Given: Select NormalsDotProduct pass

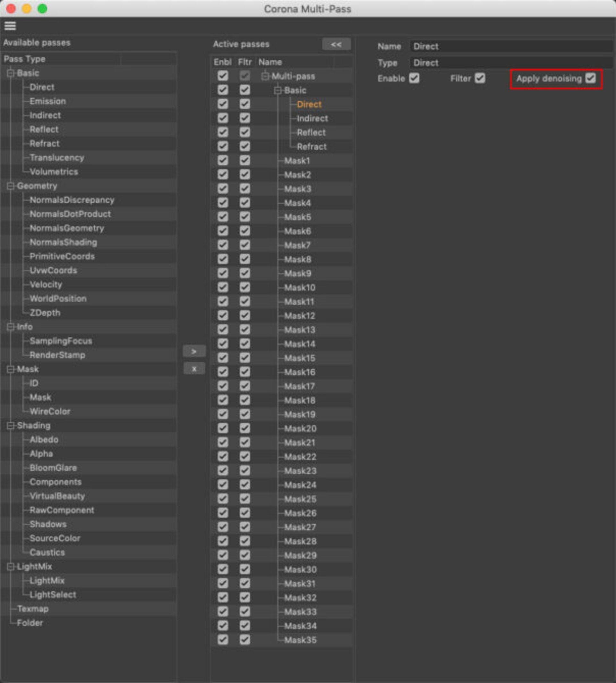Looking at the screenshot, I should pyautogui.click(x=70, y=214).
